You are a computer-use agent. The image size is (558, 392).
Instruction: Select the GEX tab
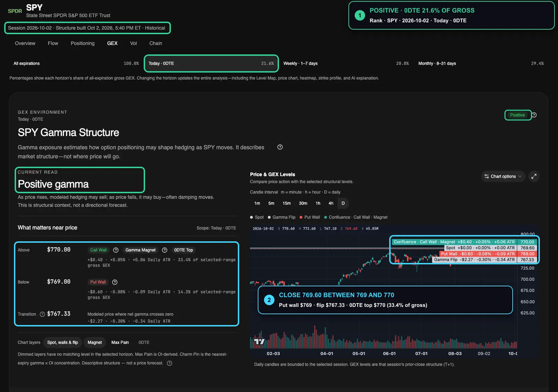(x=112, y=43)
